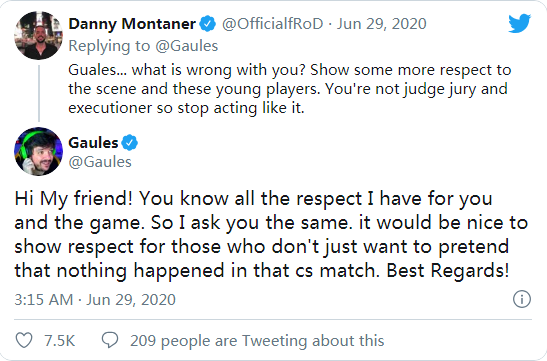
Task: Click Danny Montaner's verified badge
Action: coord(208,24)
